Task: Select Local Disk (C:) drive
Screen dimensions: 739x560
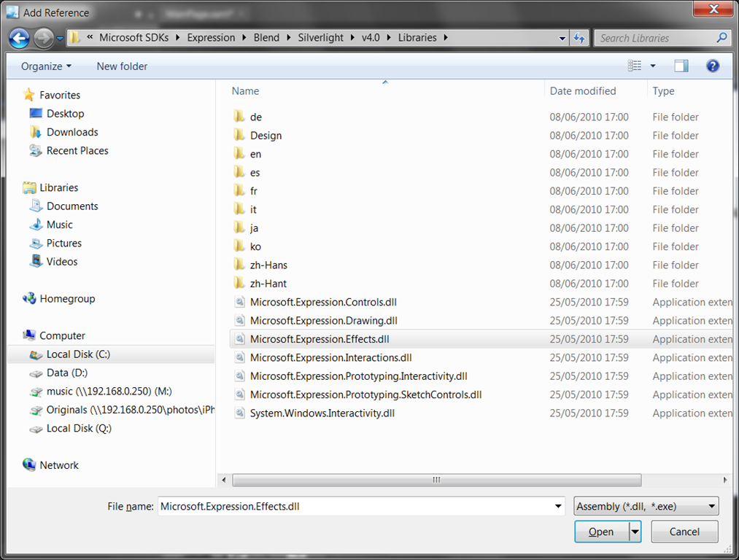Action: click(x=111, y=354)
